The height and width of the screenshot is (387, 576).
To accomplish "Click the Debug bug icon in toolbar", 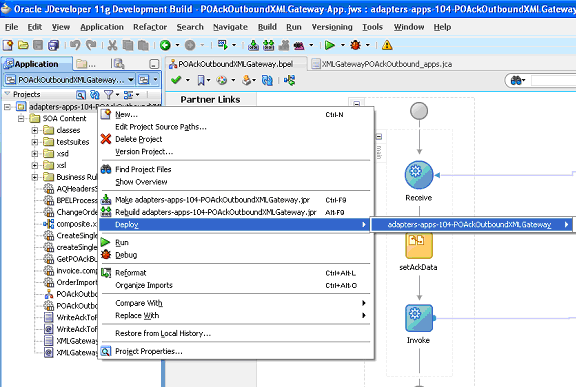I will pos(355,45).
